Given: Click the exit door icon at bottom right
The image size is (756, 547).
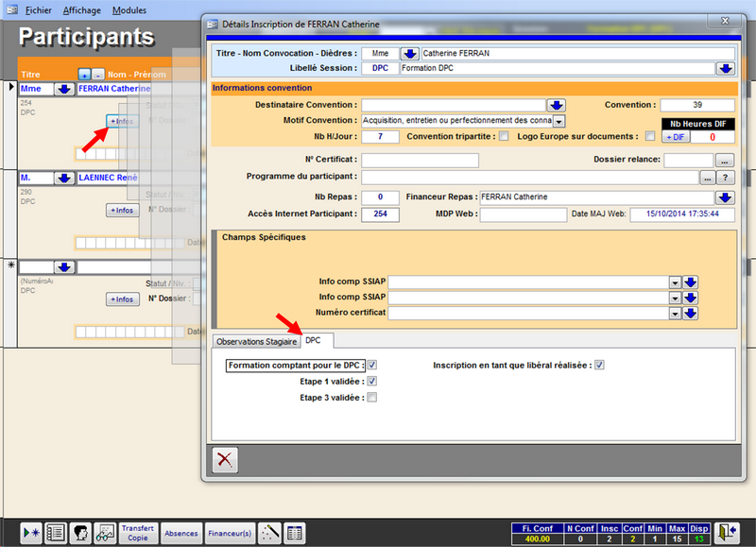Looking at the screenshot, I should [x=727, y=531].
